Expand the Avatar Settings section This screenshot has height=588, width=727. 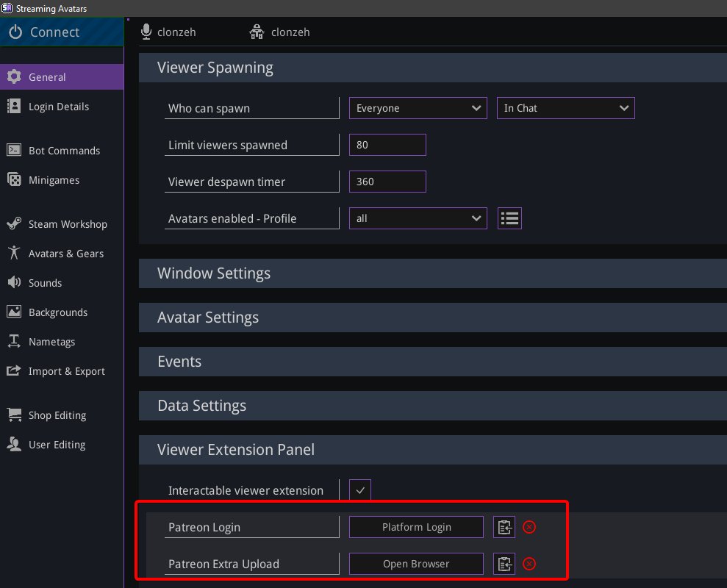(432, 318)
